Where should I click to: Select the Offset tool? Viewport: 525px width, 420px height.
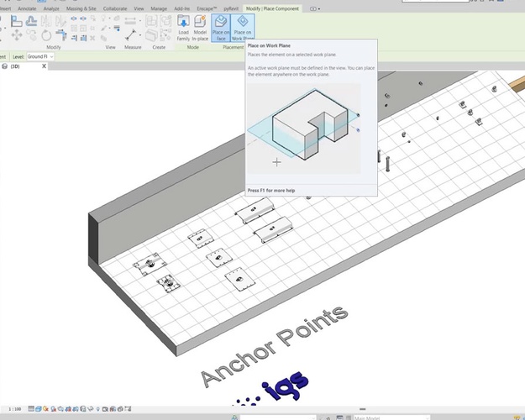coord(31,21)
